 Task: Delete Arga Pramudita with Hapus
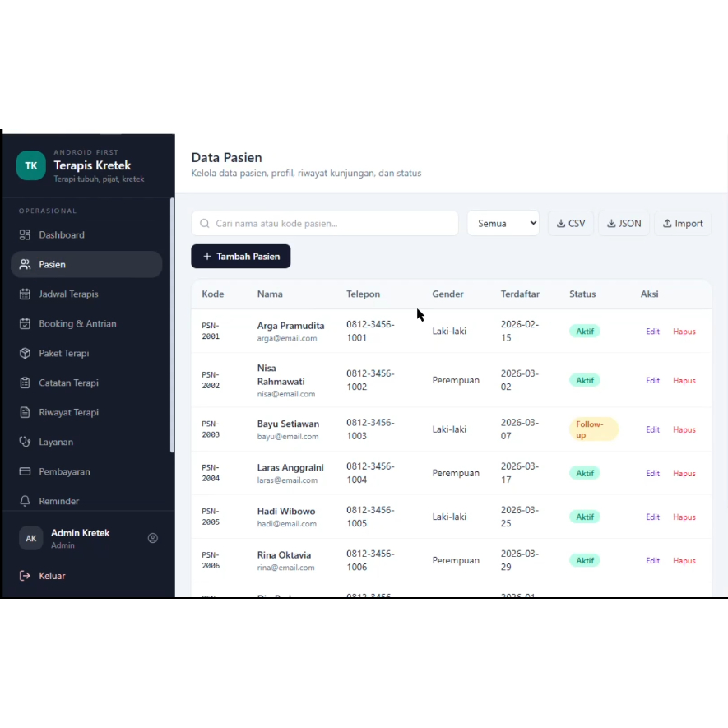684,332
